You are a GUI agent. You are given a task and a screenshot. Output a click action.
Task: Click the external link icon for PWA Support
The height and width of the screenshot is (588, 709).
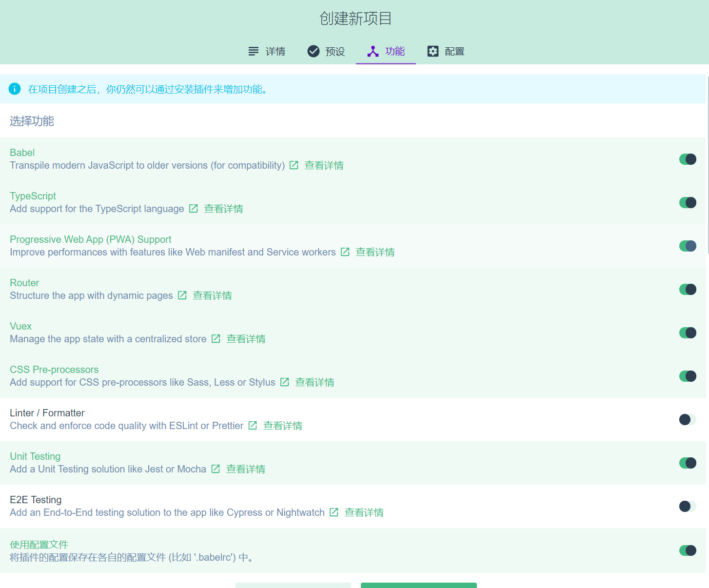click(345, 252)
